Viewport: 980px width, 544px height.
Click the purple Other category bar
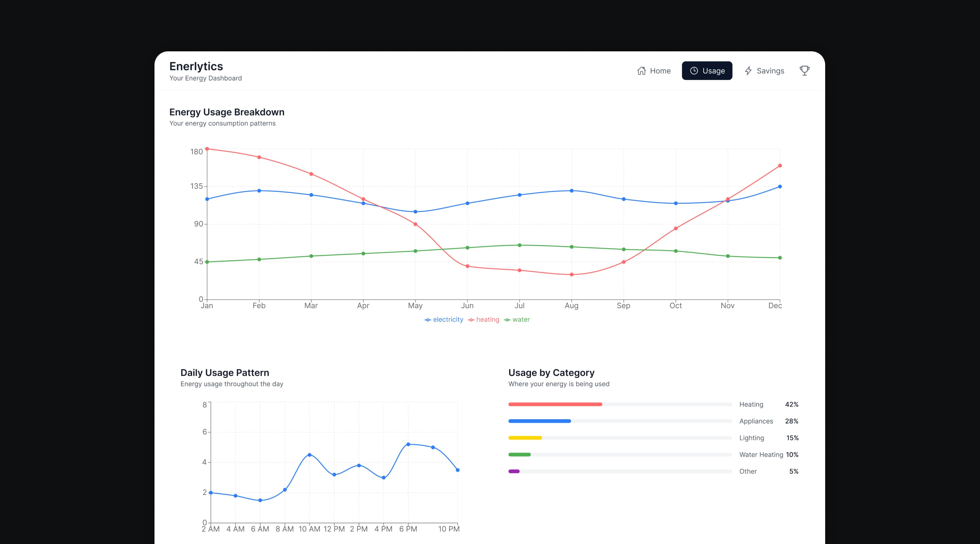click(514, 471)
